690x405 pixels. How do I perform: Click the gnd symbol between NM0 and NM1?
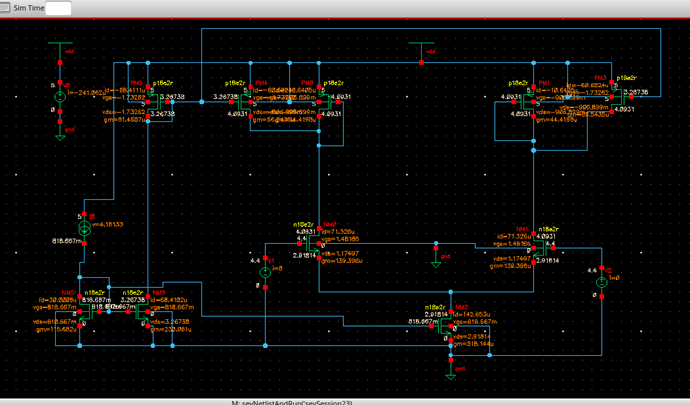coord(436,261)
